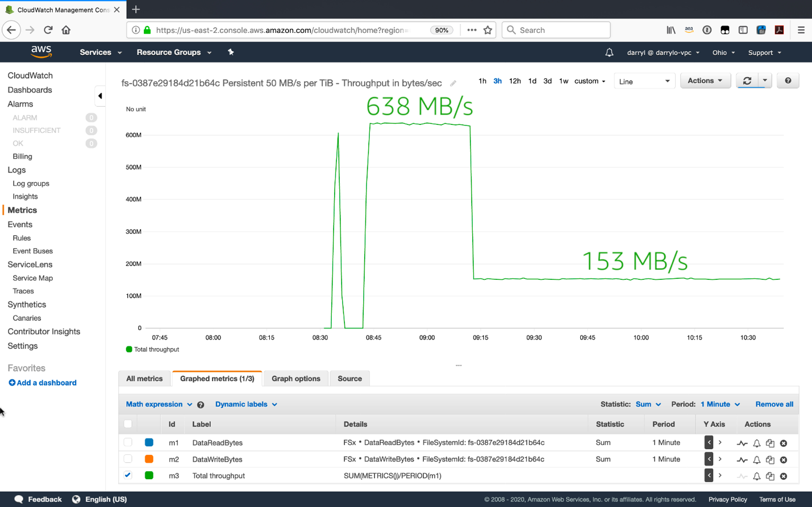Screen dimensions: 812x507
Task: Change the Period from 1 Minute
Action: pyautogui.click(x=718, y=404)
